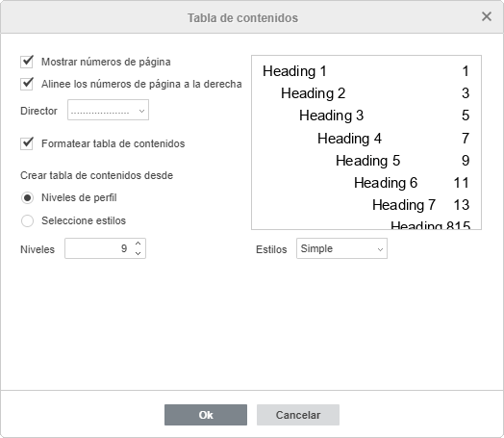Click Heading 1 in the preview
Image resolution: width=504 pixels, height=438 pixels.
coord(294,71)
